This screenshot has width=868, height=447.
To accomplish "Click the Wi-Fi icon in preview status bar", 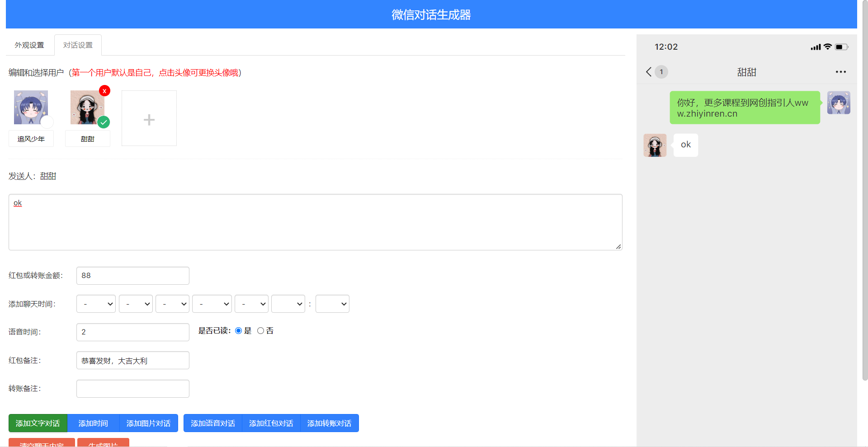I will pos(828,47).
